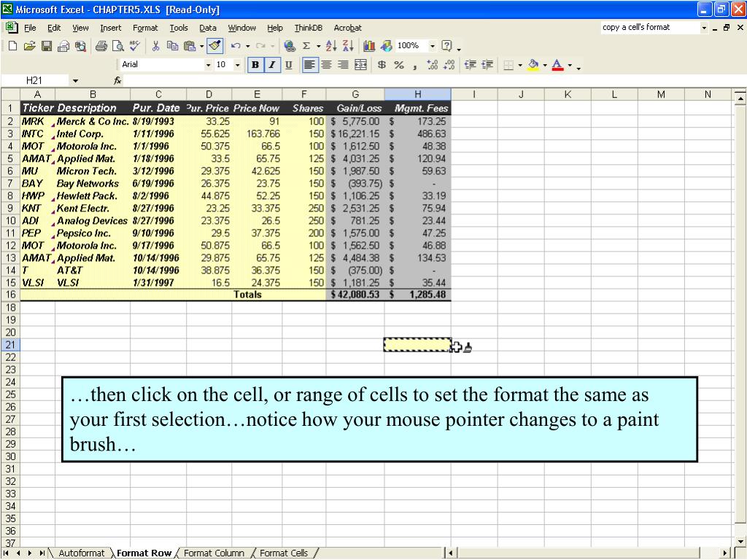The width and height of the screenshot is (747, 560).
Task: Click the AutoSum sigma icon
Action: click(306, 46)
